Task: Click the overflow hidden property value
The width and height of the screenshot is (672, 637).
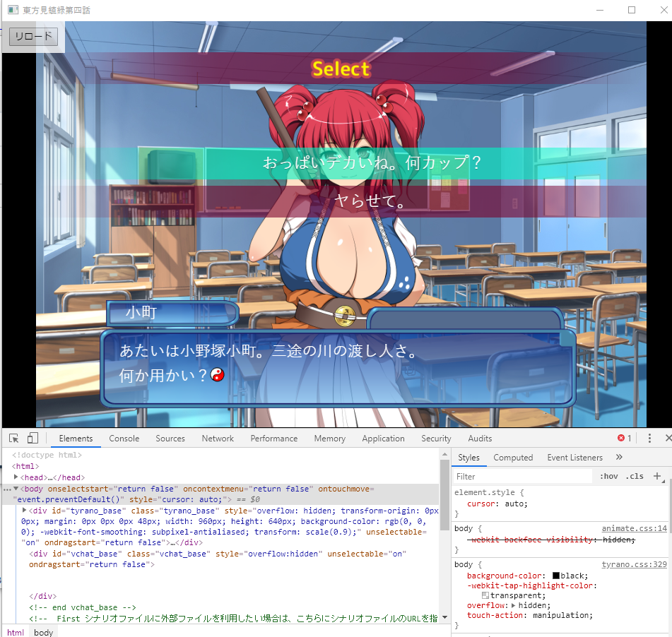Action: pyautogui.click(x=534, y=605)
